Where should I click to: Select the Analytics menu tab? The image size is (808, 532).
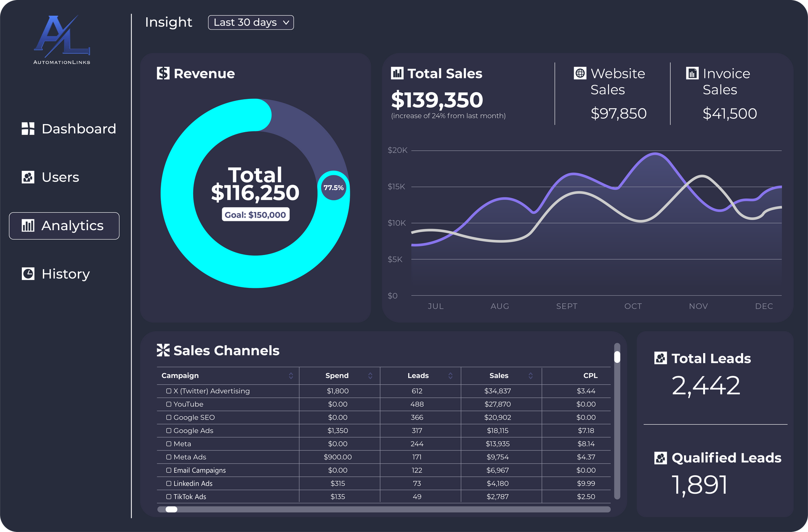pyautogui.click(x=64, y=225)
